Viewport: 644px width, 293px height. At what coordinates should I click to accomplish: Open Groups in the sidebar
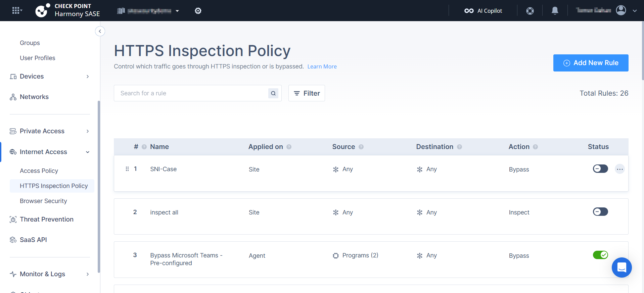click(x=30, y=43)
